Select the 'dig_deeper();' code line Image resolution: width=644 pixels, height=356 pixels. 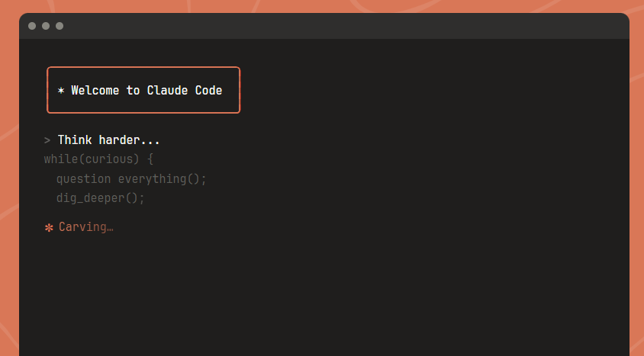pyautogui.click(x=100, y=197)
